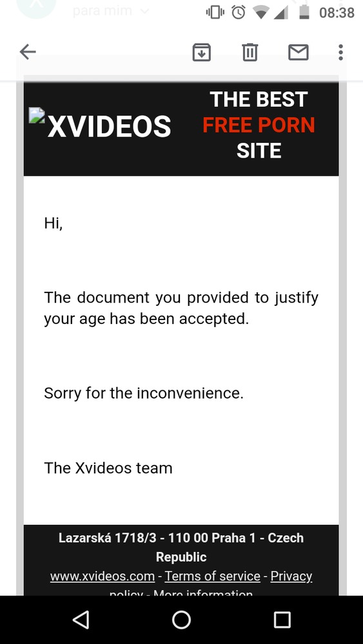Open recent apps with square button

tap(282, 620)
